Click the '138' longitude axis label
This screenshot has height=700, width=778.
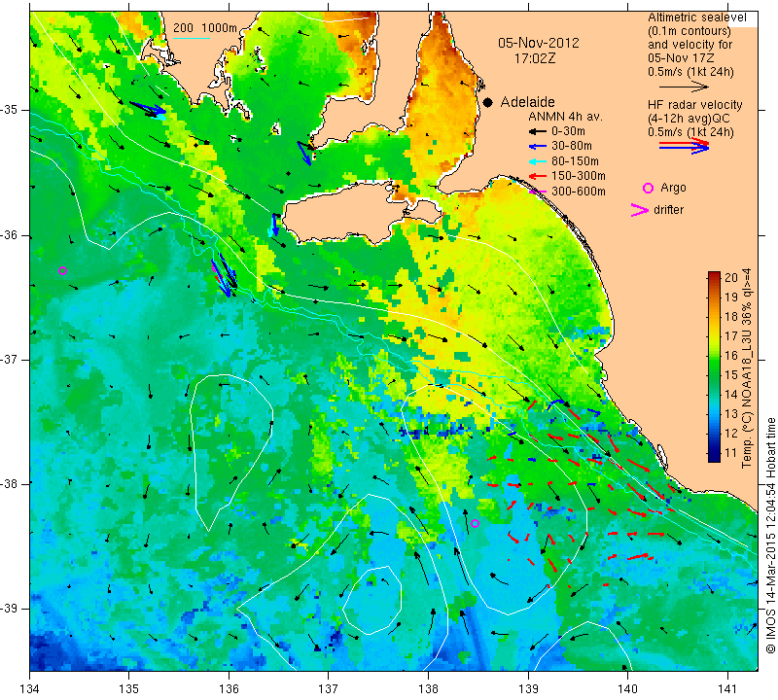pyautogui.click(x=428, y=689)
